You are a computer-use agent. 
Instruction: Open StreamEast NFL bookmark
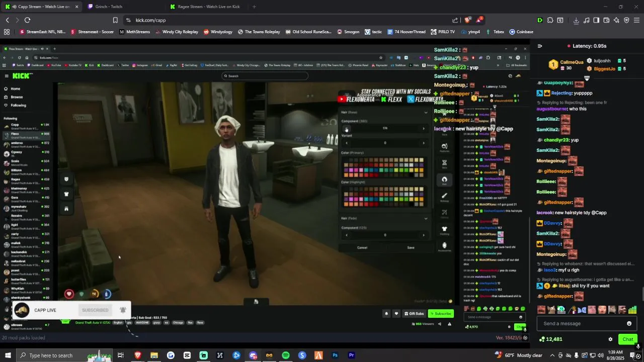42,32
